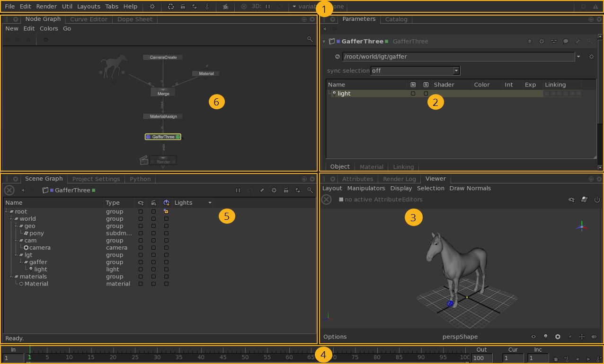Click the speech bubble icon in GafferThree header

[565, 42]
